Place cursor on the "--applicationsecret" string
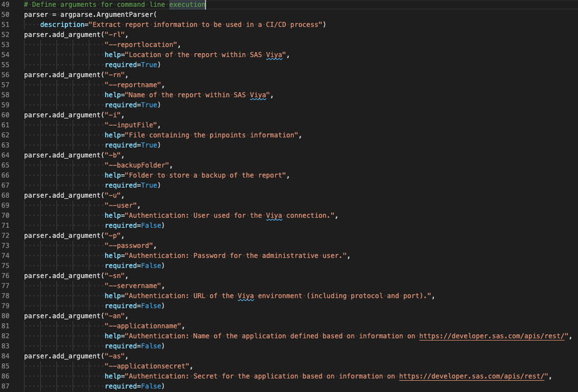 [x=149, y=366]
